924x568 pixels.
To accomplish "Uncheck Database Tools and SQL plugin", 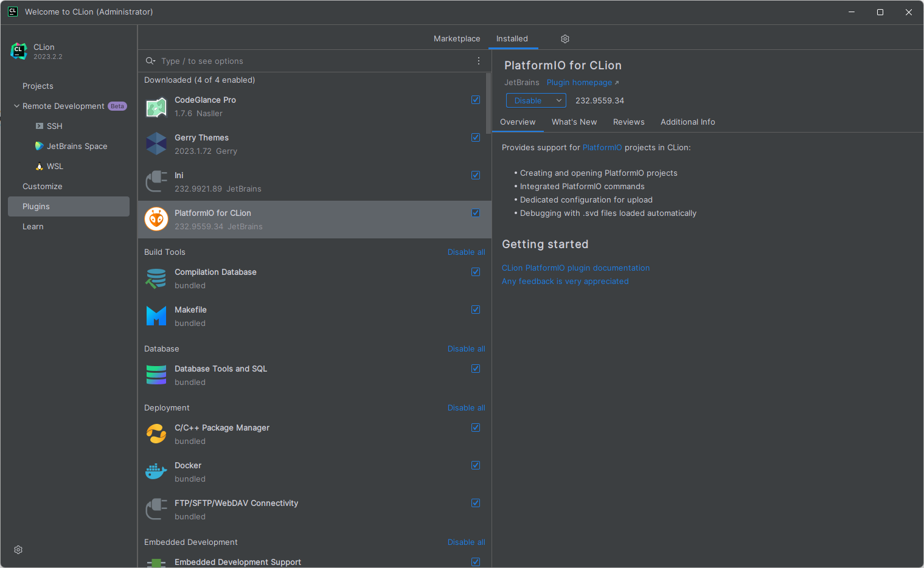I will click(x=476, y=369).
